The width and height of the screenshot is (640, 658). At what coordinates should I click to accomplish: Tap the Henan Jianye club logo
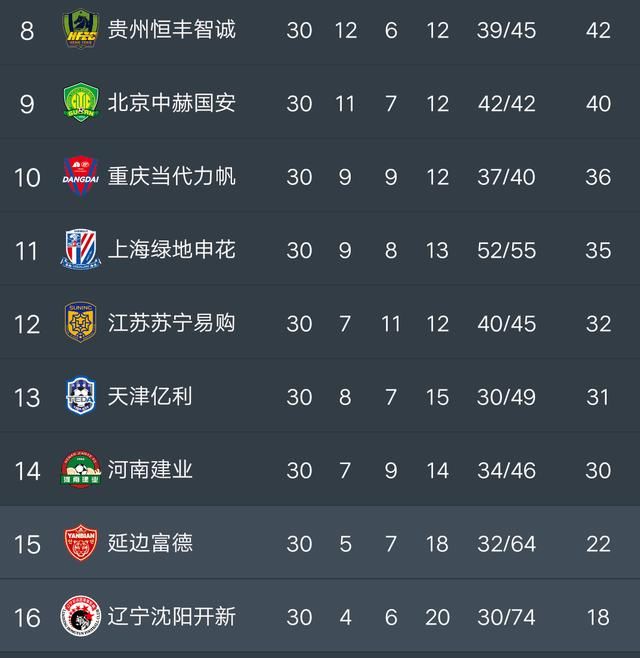pyautogui.click(x=81, y=469)
